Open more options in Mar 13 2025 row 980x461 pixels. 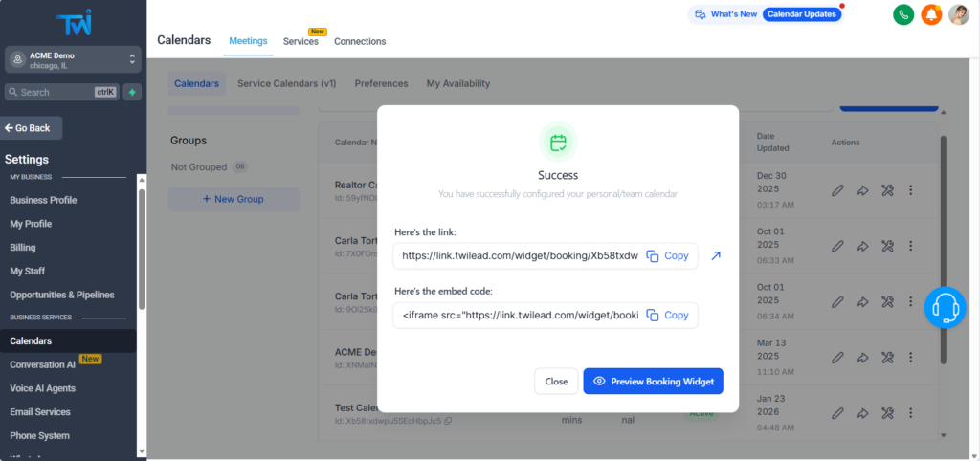coord(911,357)
